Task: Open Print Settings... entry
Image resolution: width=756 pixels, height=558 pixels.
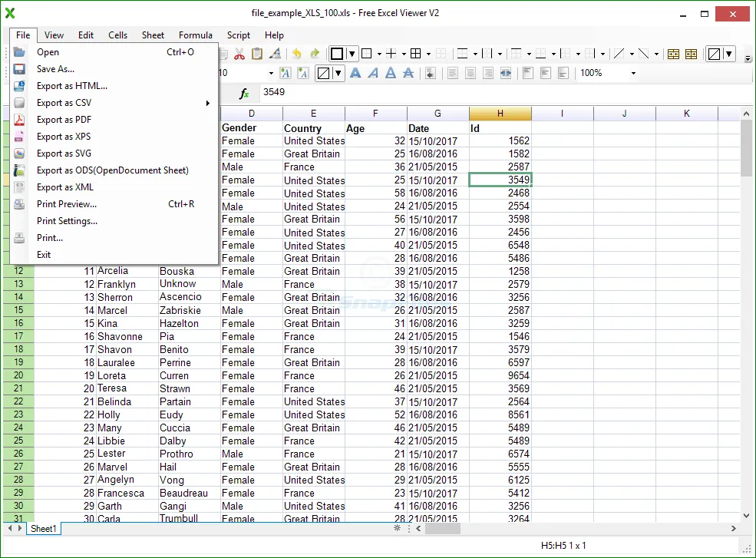Action: 114,221
